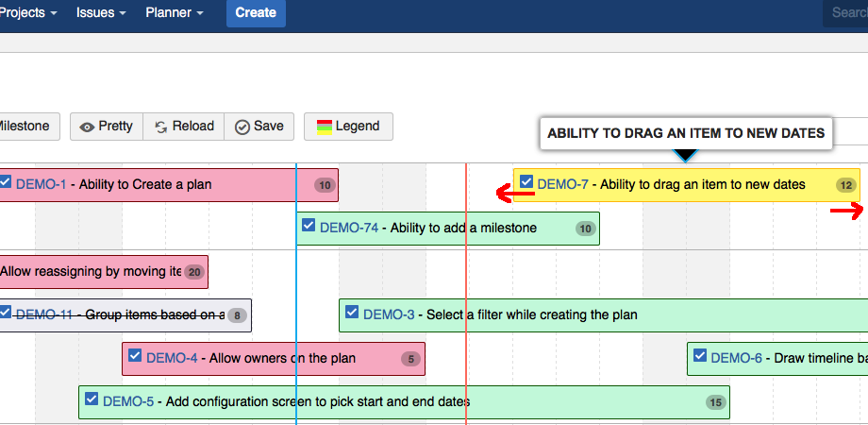
Task: Click the Reload button
Action: coord(184,127)
